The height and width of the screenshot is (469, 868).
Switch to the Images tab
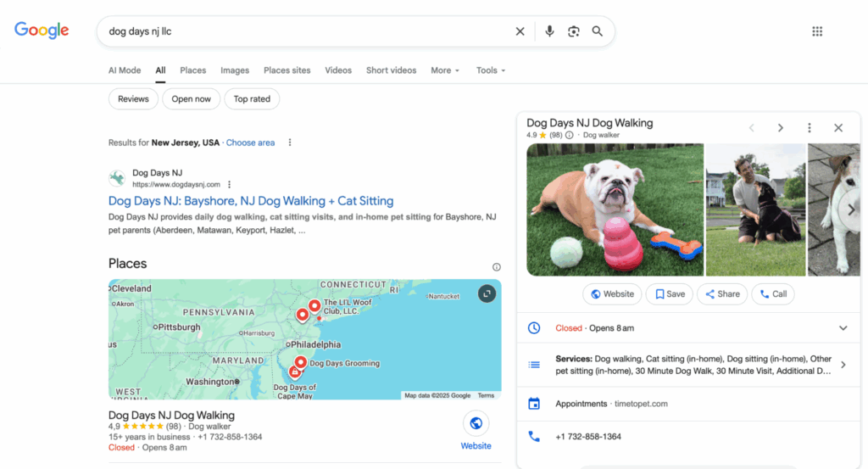click(235, 70)
